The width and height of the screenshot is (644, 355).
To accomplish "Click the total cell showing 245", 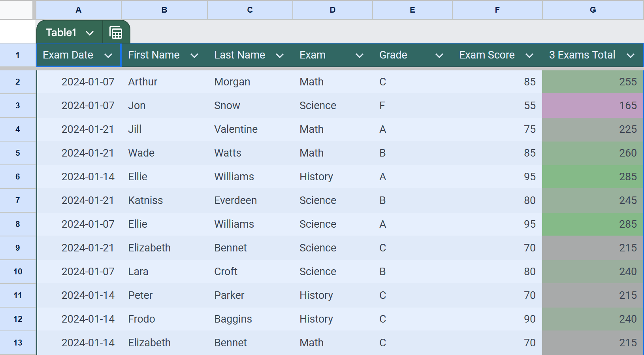I will pyautogui.click(x=593, y=200).
